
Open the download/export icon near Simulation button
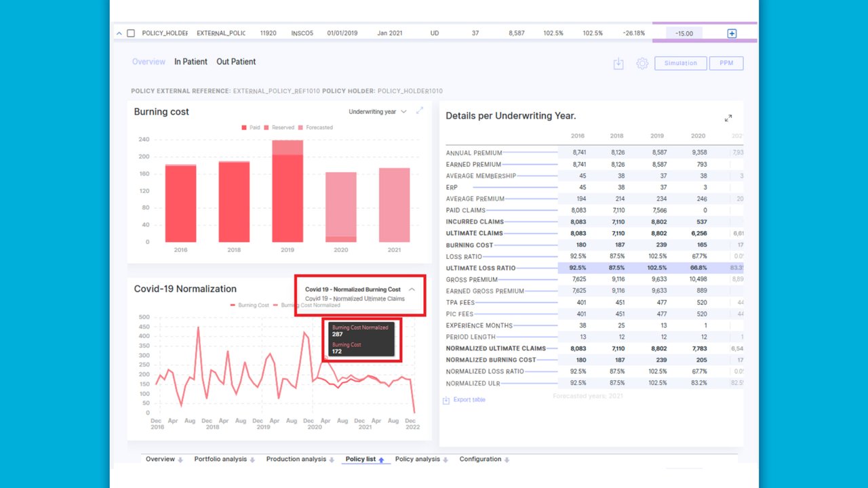tap(618, 62)
